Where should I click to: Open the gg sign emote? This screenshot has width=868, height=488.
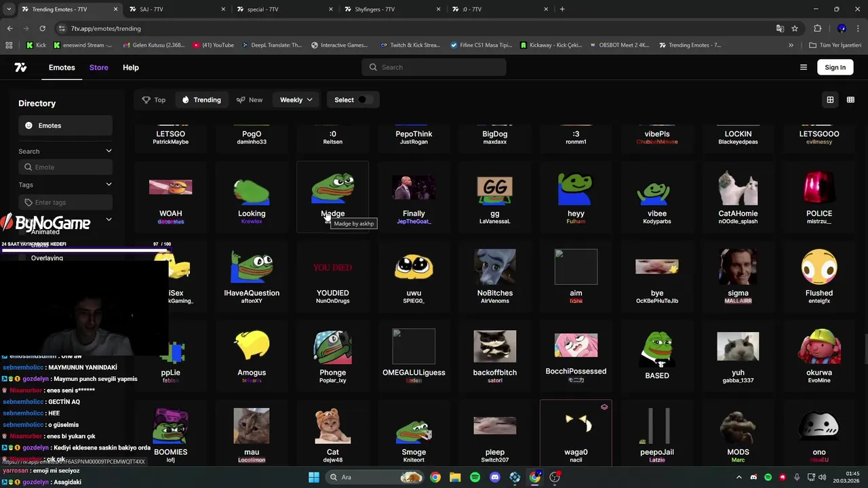point(495,197)
